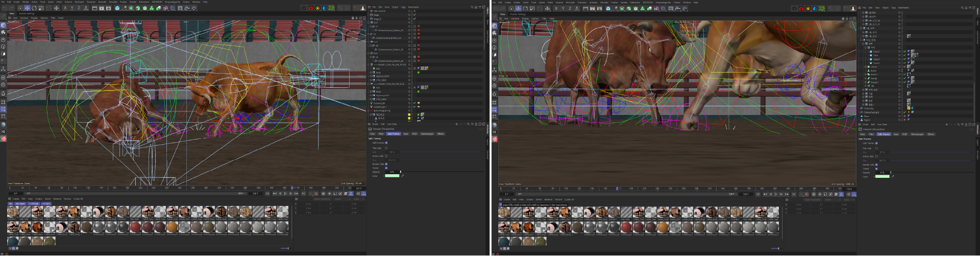
Task: Select the Rotate tool in left window toolbar
Action: [34, 8]
